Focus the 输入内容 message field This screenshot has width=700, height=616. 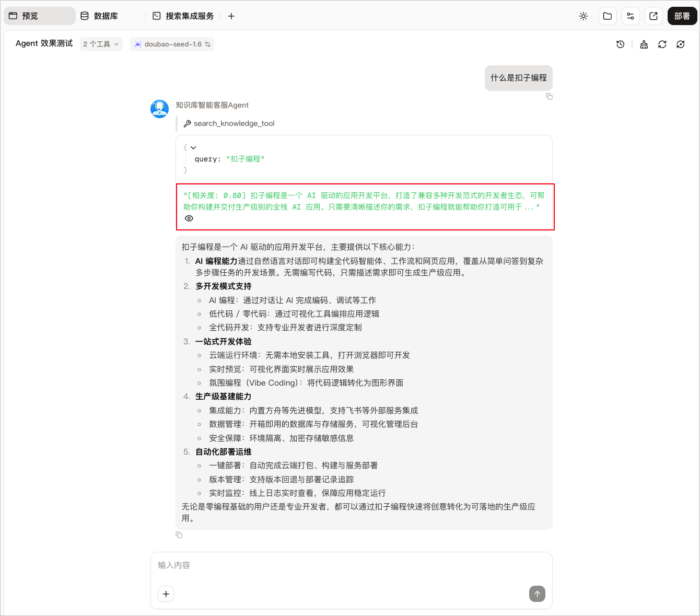[351, 566]
